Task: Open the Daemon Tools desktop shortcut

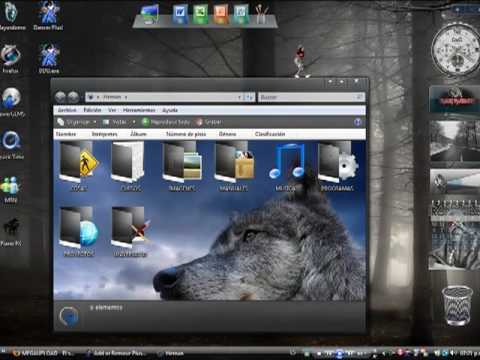Action: pos(48,15)
